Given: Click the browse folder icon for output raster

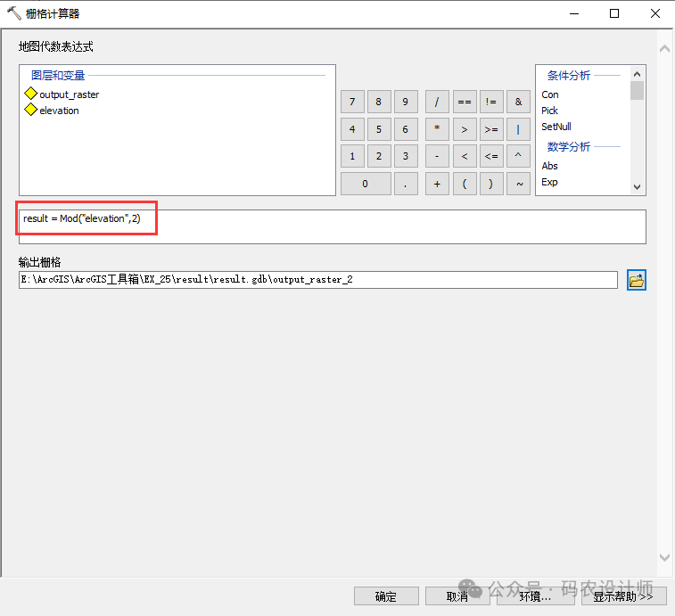Looking at the screenshot, I should pos(636,280).
